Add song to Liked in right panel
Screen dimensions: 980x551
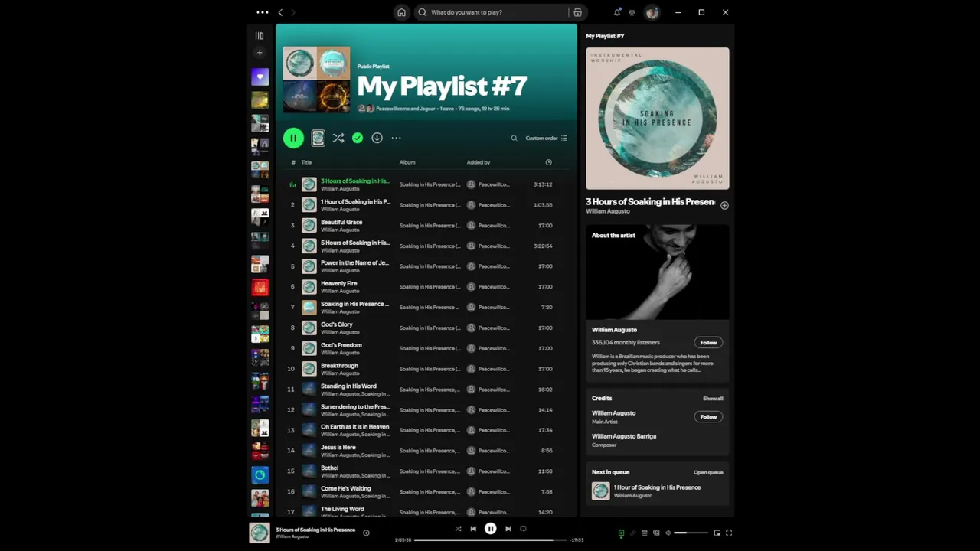pyautogui.click(x=724, y=205)
